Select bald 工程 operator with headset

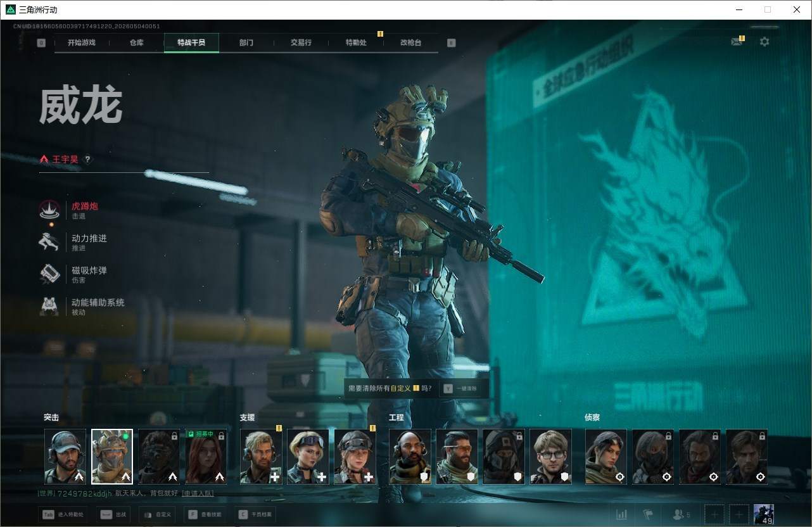[x=410, y=457]
